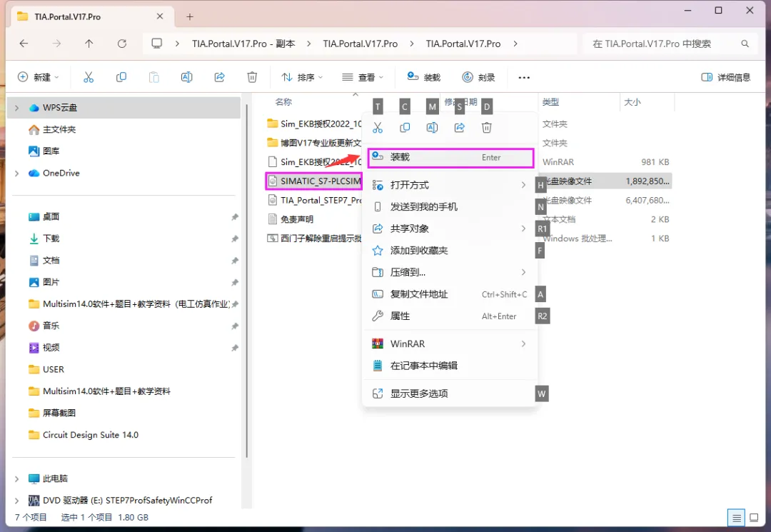Go up one folder level
The image size is (771, 532).
click(x=89, y=44)
